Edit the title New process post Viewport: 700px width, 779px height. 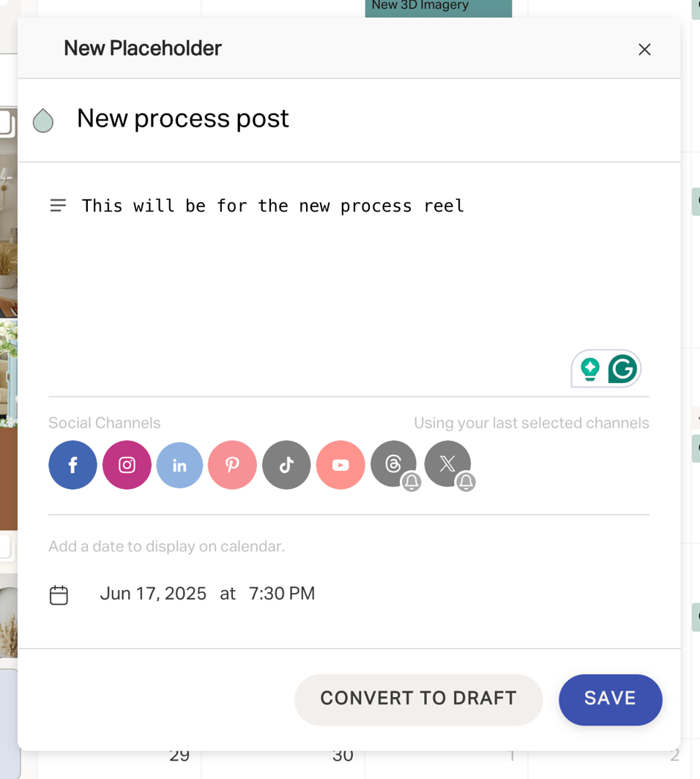[x=182, y=119]
